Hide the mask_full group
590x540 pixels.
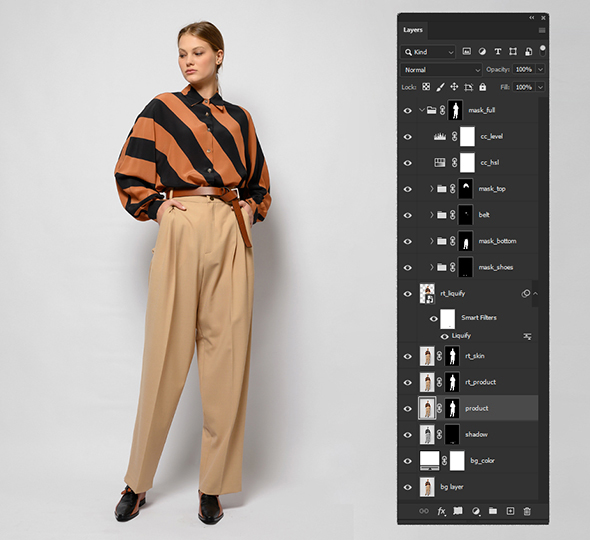[x=408, y=111]
